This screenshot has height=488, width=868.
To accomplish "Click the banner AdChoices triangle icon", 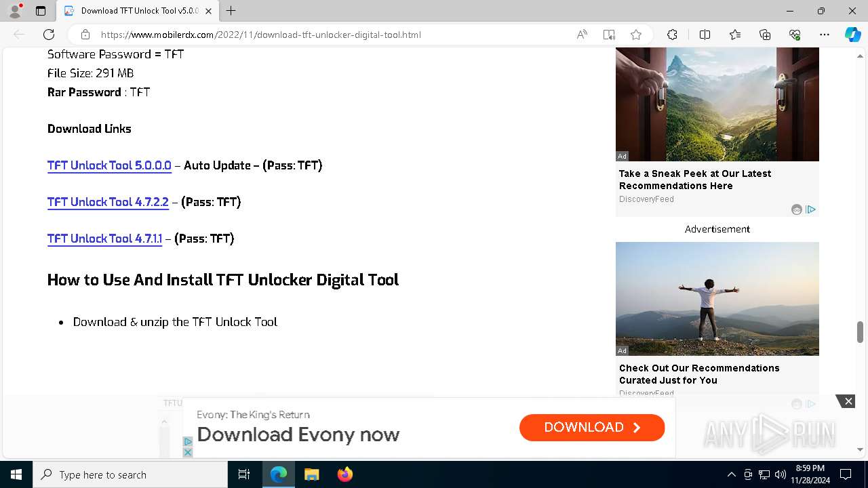I will point(188,441).
